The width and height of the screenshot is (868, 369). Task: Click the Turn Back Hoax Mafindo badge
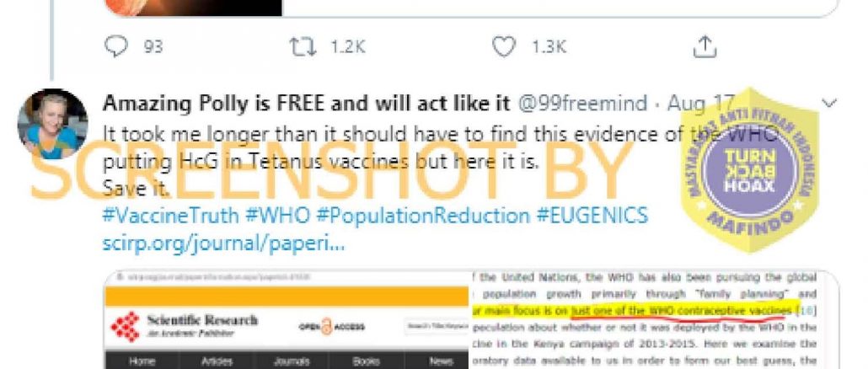tap(749, 168)
